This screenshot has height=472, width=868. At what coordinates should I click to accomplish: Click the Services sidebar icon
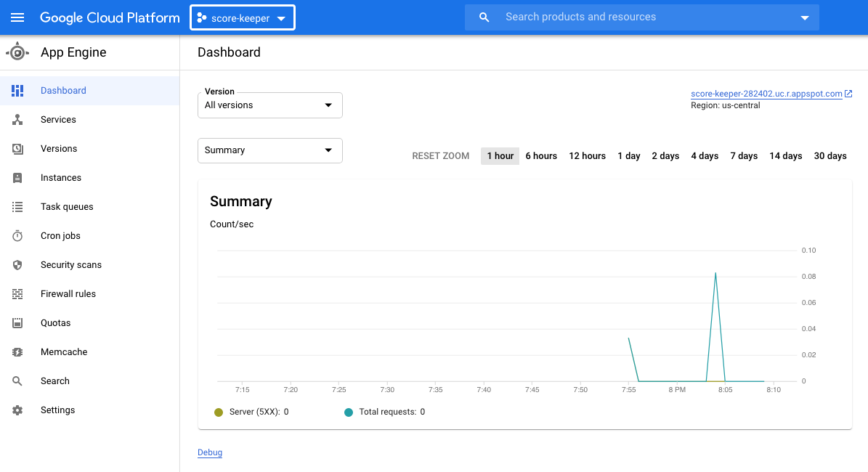pos(17,120)
